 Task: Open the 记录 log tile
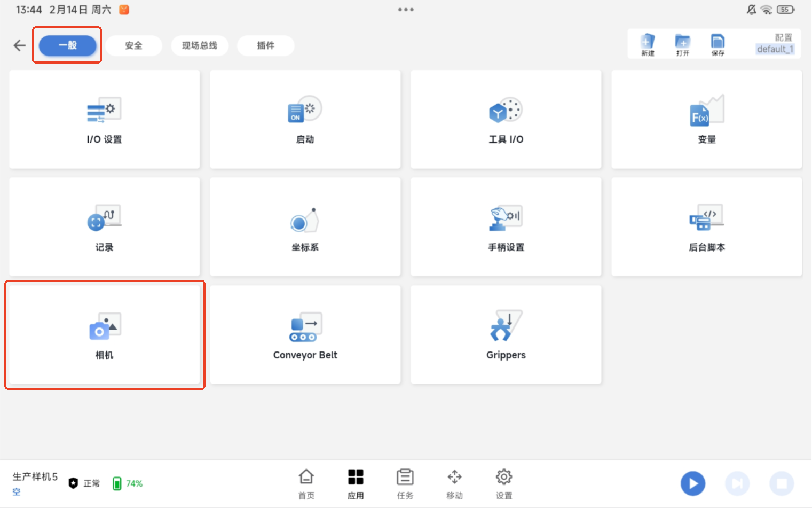click(x=105, y=227)
